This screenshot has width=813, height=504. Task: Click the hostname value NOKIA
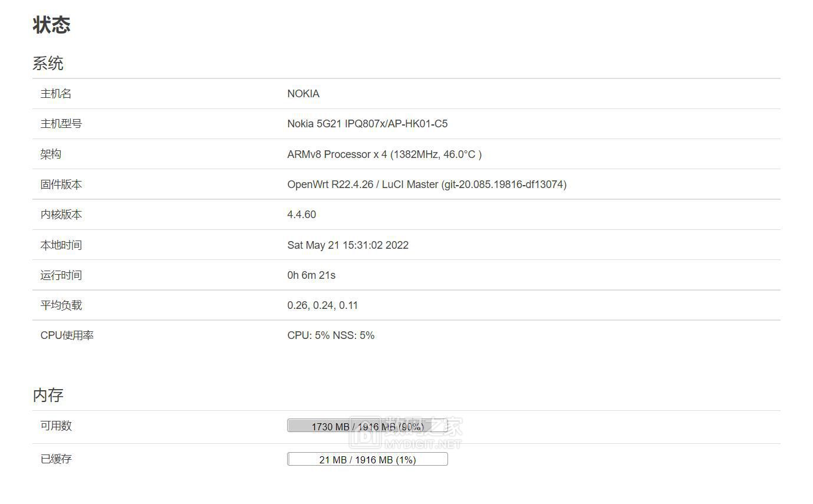(302, 94)
